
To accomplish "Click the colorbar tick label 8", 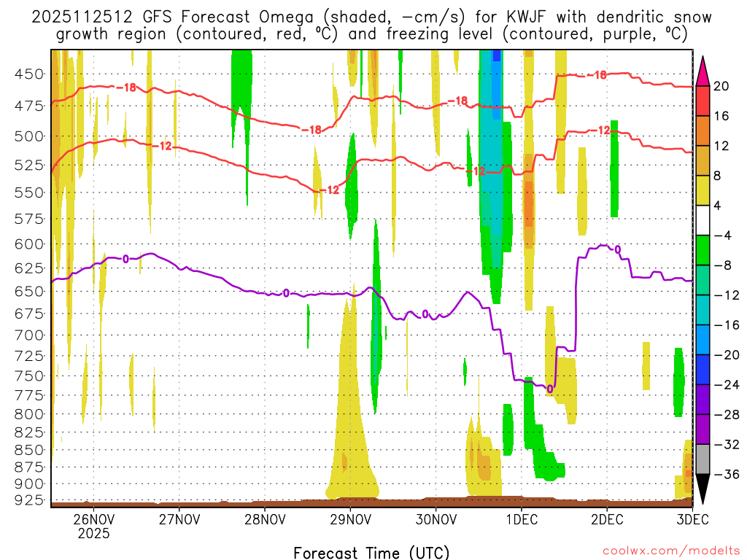I will tap(718, 176).
